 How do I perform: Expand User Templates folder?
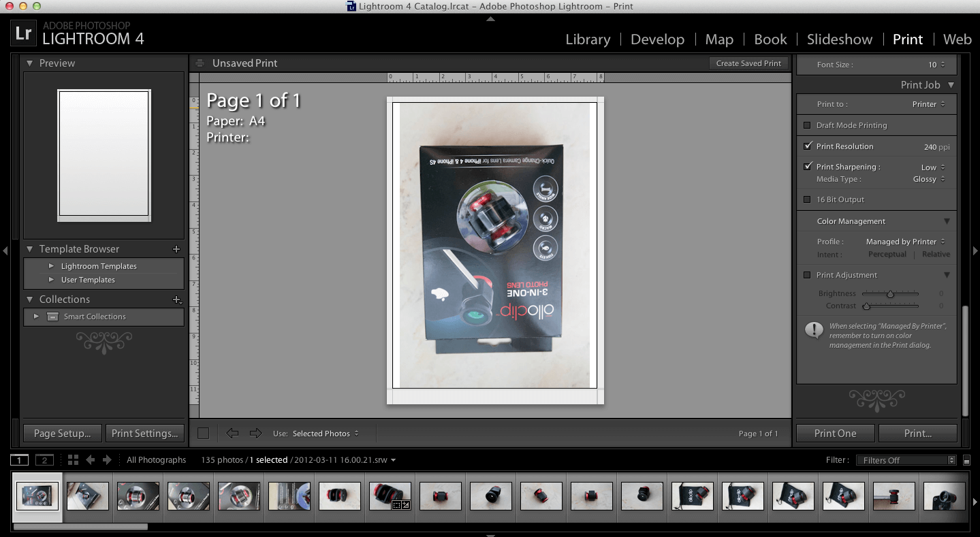pyautogui.click(x=51, y=280)
